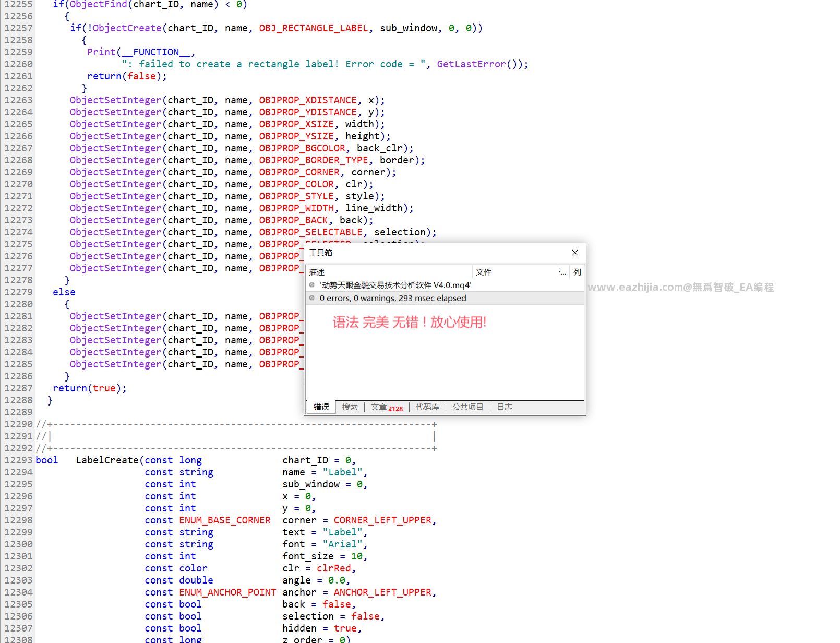Click the "Arial" font string

[x=342, y=544]
